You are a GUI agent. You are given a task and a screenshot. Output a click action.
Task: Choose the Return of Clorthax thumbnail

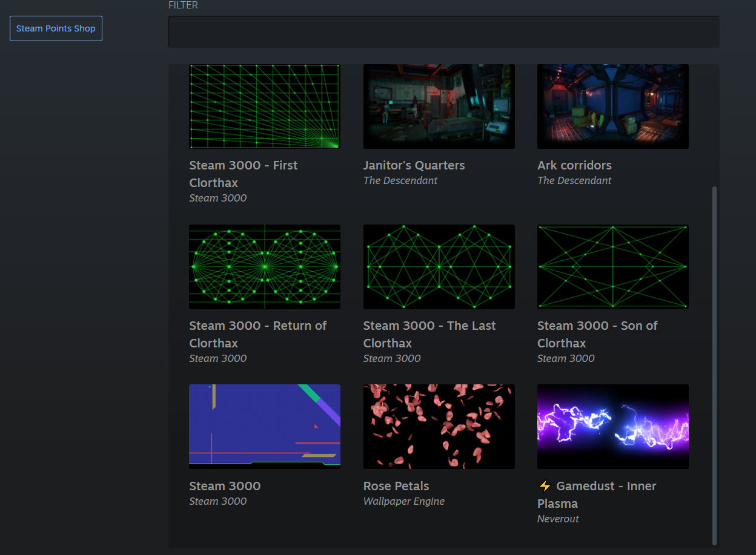pos(265,267)
